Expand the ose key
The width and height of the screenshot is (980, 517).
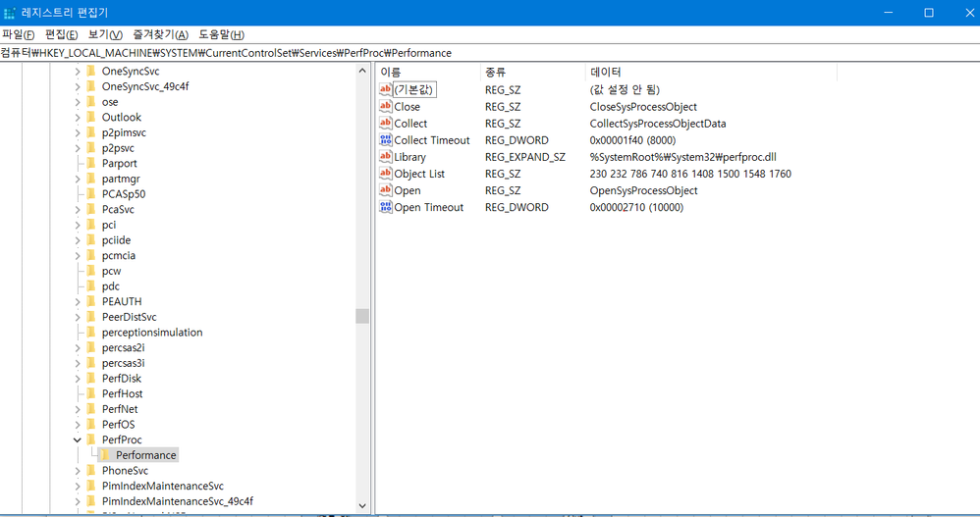pyautogui.click(x=78, y=102)
